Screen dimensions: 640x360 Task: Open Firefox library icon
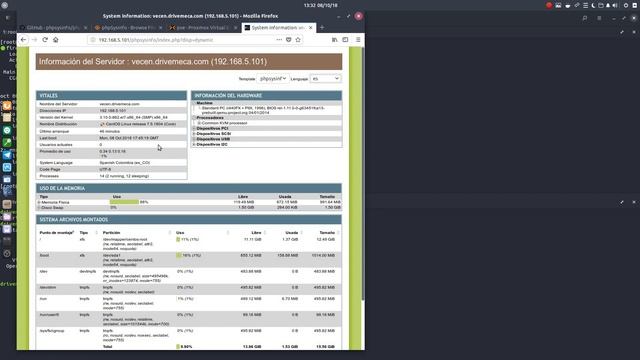(x=335, y=40)
